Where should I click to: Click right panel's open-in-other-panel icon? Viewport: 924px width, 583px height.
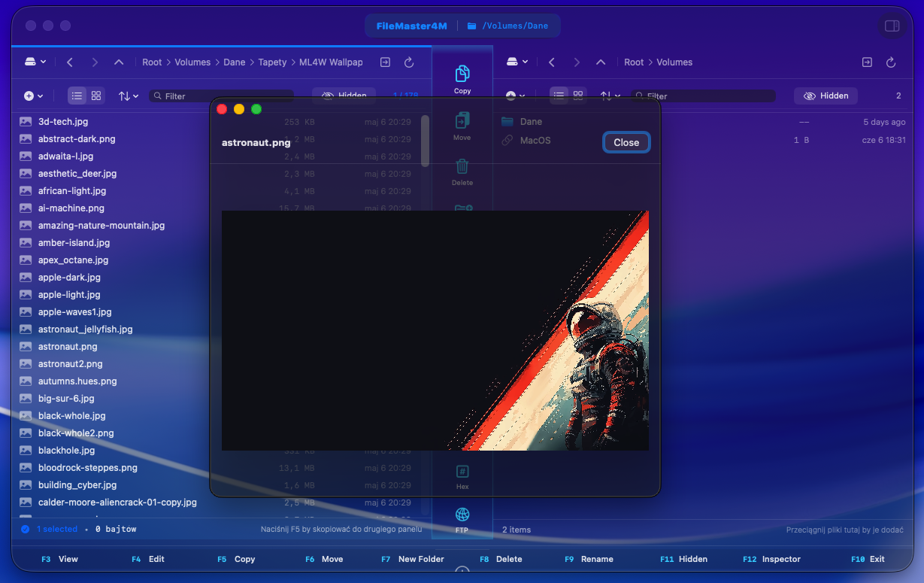(x=867, y=62)
